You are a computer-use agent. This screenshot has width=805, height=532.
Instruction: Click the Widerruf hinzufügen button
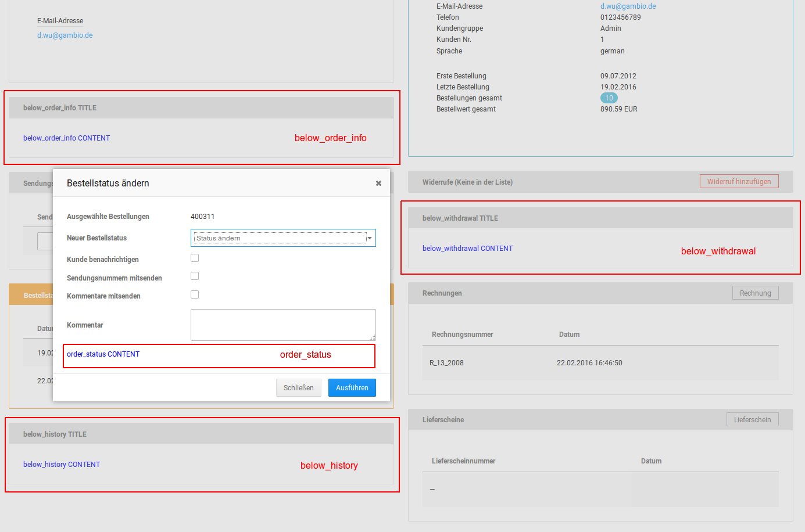(x=739, y=182)
